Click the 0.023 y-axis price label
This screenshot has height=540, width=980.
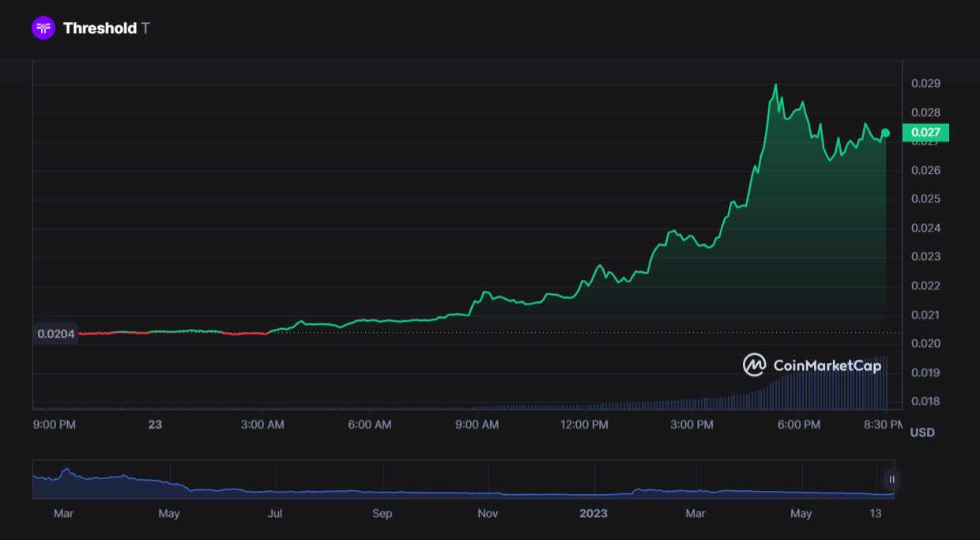coord(925,256)
